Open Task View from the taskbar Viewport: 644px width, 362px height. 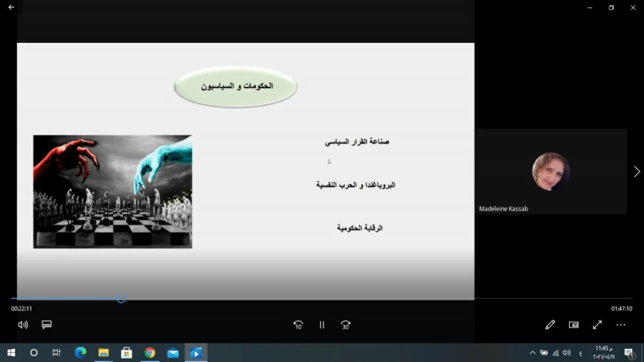click(x=57, y=353)
